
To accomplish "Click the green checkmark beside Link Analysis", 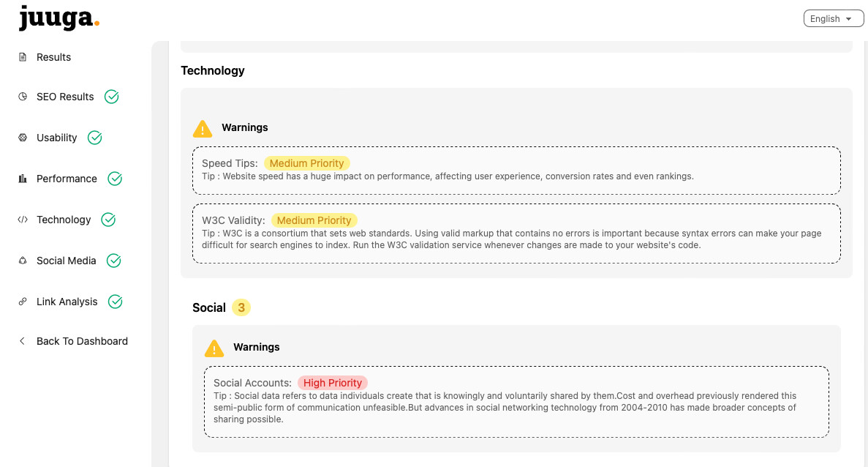I will pos(115,302).
